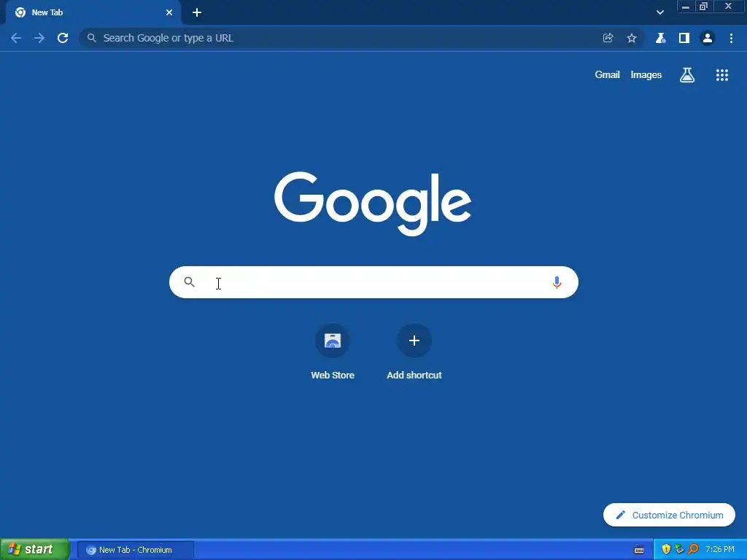Open Experiments flask icon in toolbar
Viewport: 747px width, 560px height.
pos(660,38)
